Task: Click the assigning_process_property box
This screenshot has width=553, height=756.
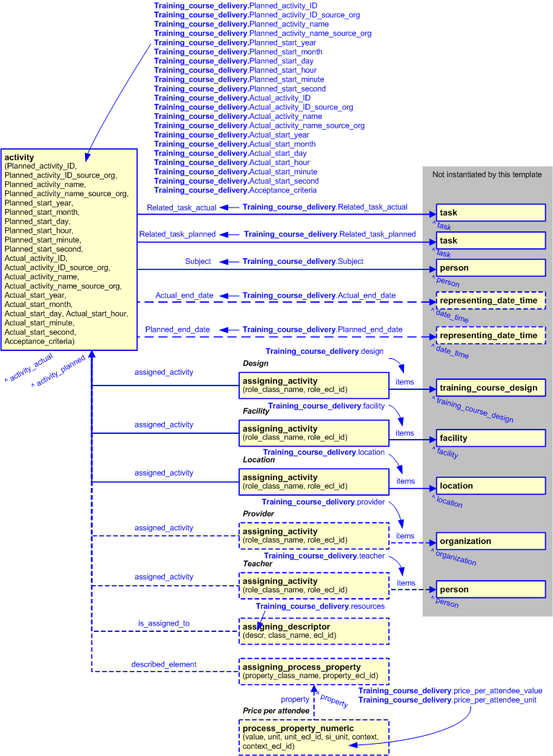Action: click(x=314, y=671)
